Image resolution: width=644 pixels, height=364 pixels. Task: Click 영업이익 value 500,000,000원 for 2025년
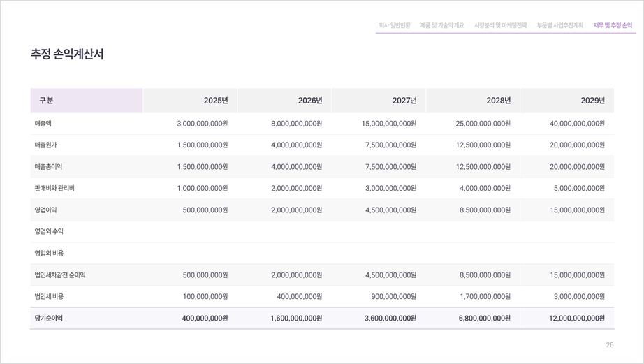[205, 210]
